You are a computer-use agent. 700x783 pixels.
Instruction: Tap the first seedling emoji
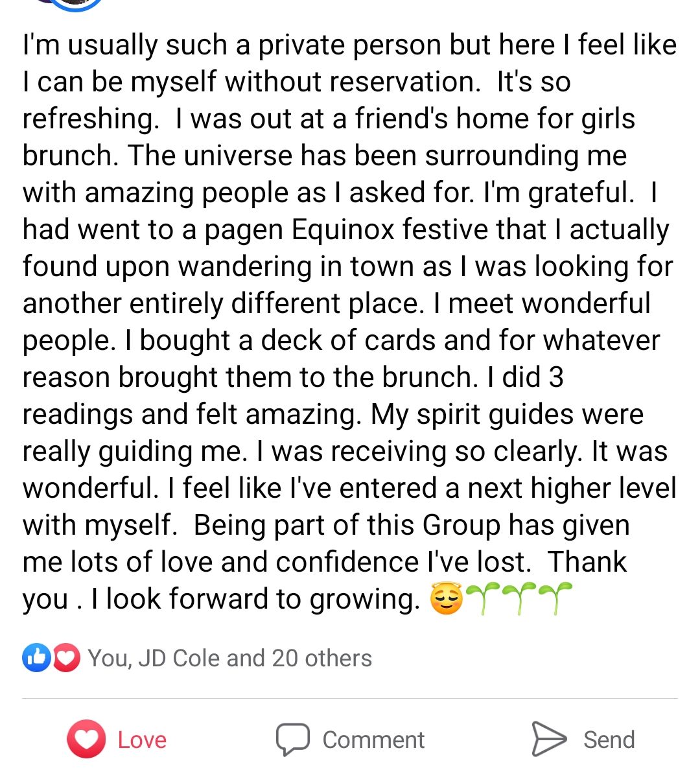pos(483,598)
